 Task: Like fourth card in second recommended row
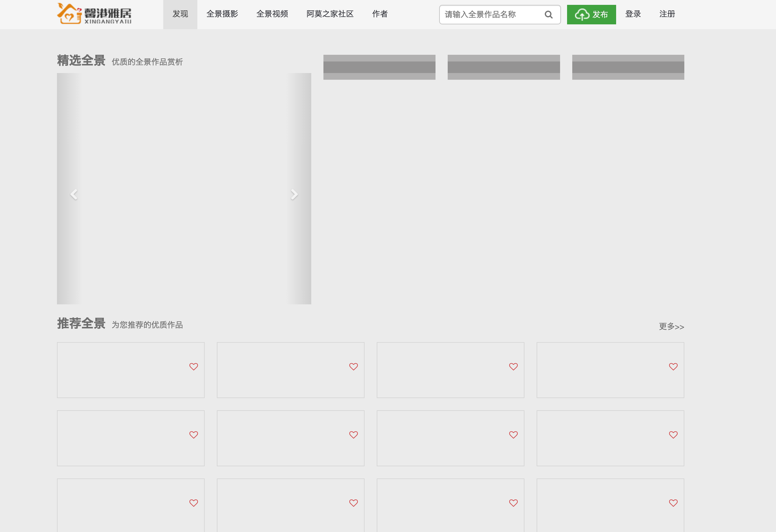pyautogui.click(x=673, y=435)
